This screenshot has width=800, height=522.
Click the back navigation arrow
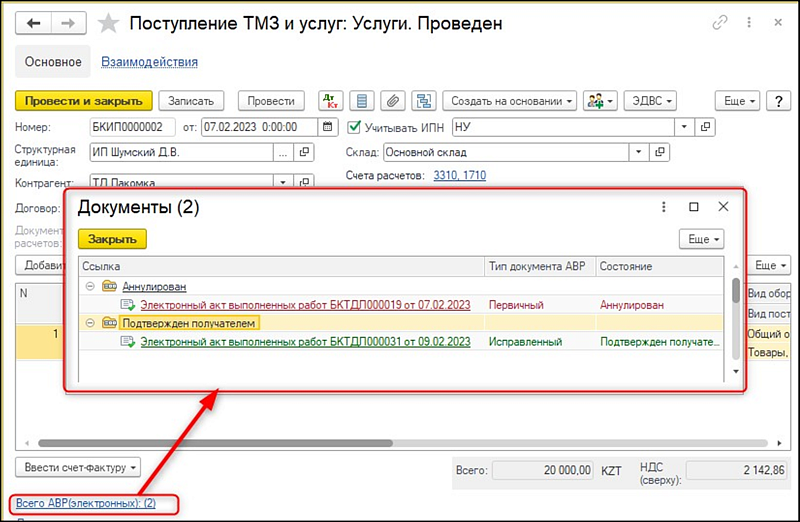(33, 22)
